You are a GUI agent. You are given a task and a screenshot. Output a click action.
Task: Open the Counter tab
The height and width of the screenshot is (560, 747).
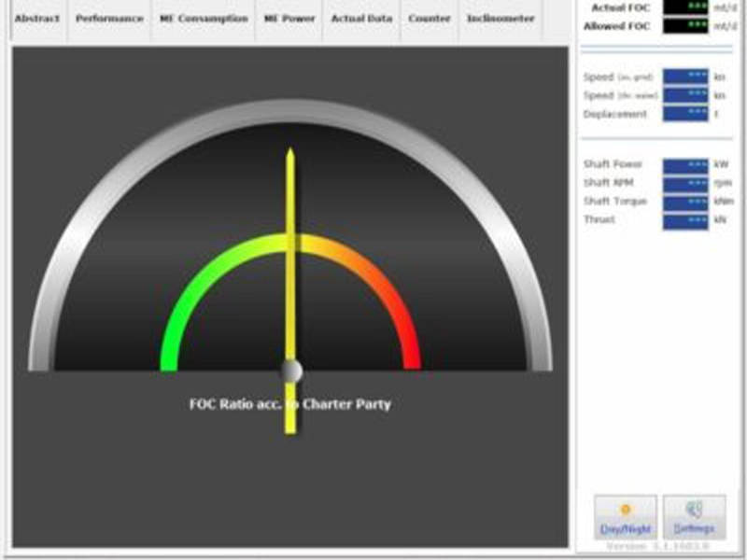[430, 19]
